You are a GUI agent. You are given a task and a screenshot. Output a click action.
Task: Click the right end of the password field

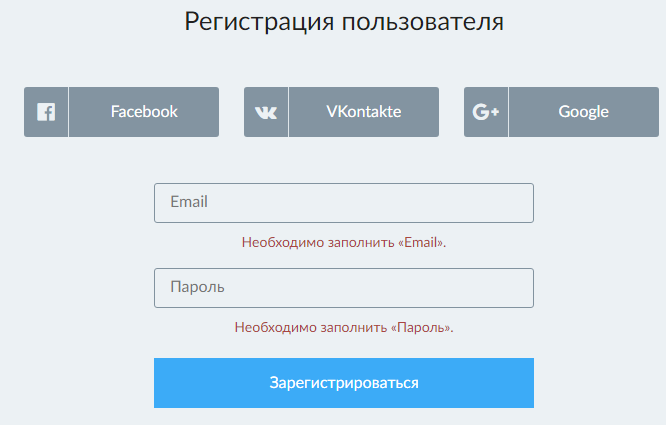pyautogui.click(x=520, y=288)
